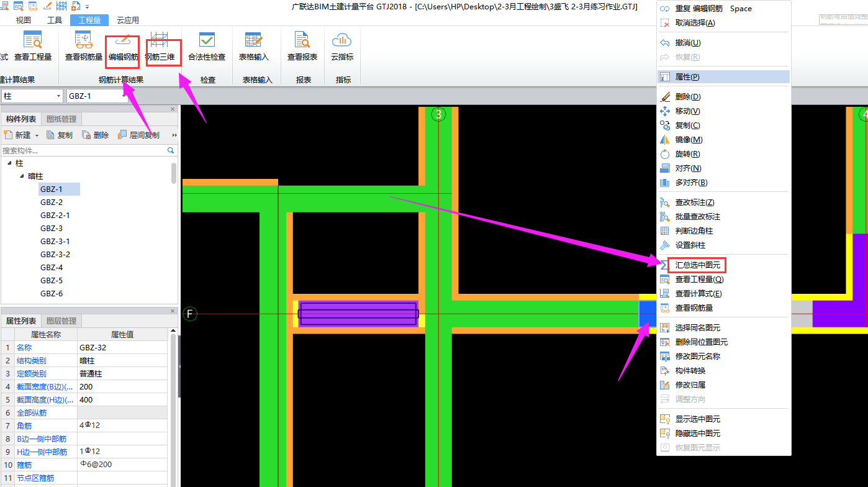Close the component list panel
This screenshot has width=868, height=487.
click(x=173, y=109)
